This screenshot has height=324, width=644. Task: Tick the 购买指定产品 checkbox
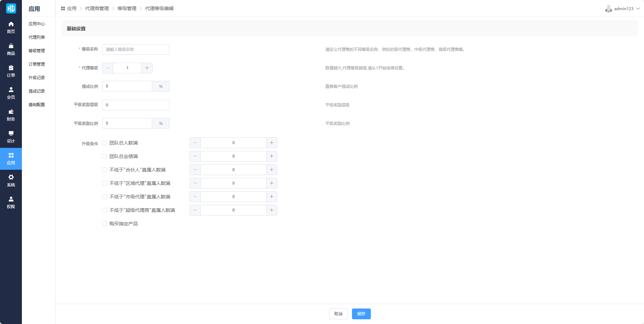point(104,224)
